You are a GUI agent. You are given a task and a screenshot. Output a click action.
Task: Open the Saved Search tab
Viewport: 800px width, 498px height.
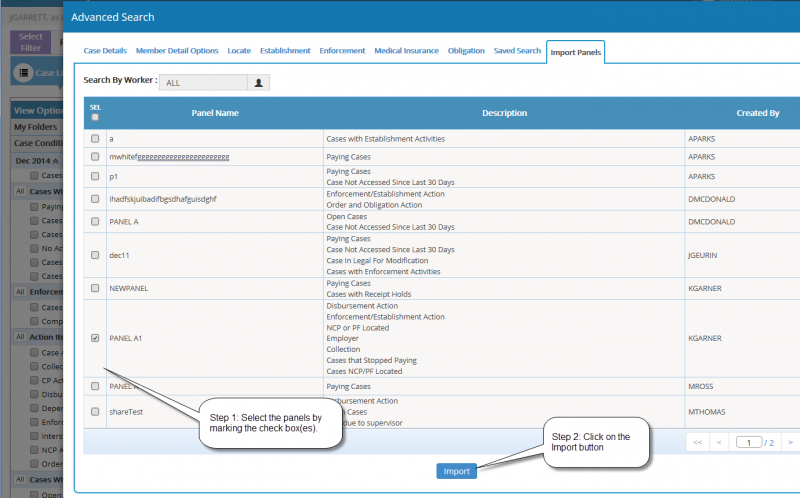pyautogui.click(x=517, y=51)
